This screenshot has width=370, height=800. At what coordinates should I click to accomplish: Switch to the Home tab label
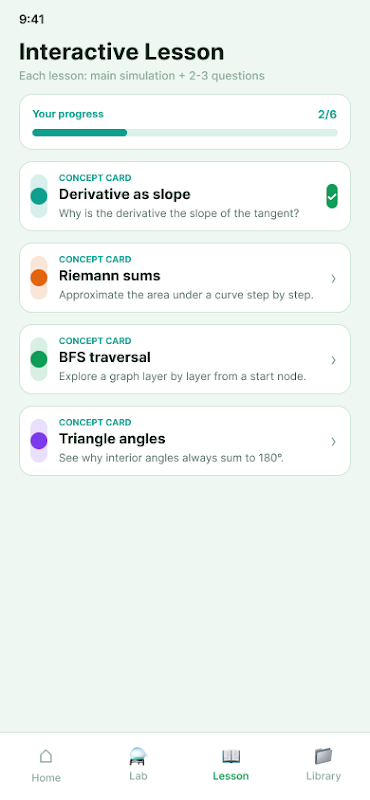46,778
